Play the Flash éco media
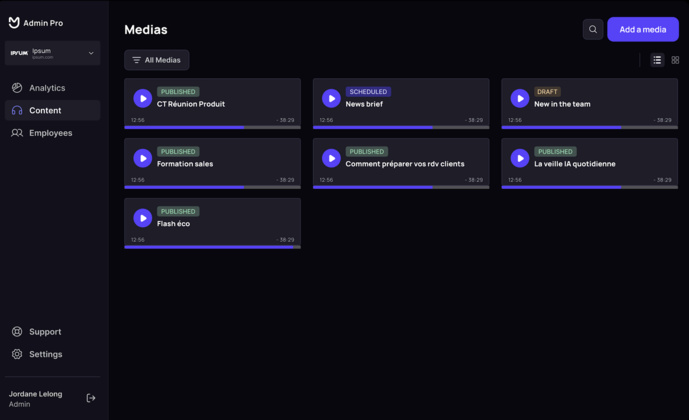Screen dimensions: 689x420 click(143, 218)
